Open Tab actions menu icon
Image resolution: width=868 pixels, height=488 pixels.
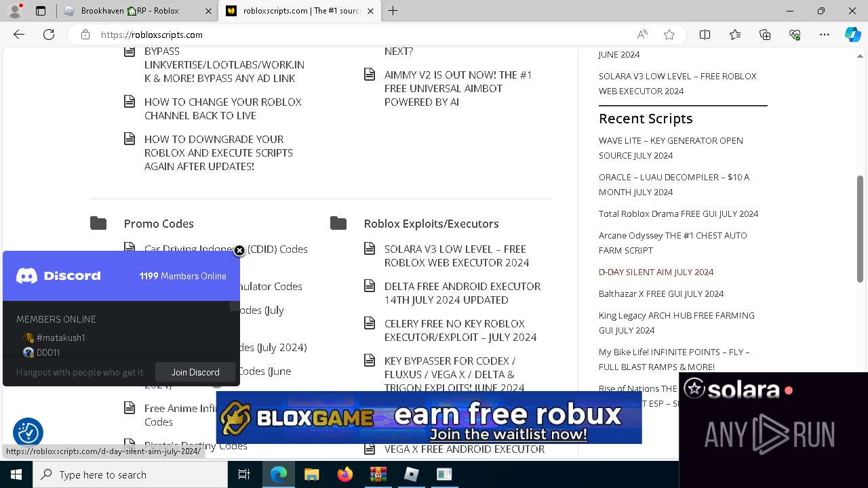pos(41,11)
